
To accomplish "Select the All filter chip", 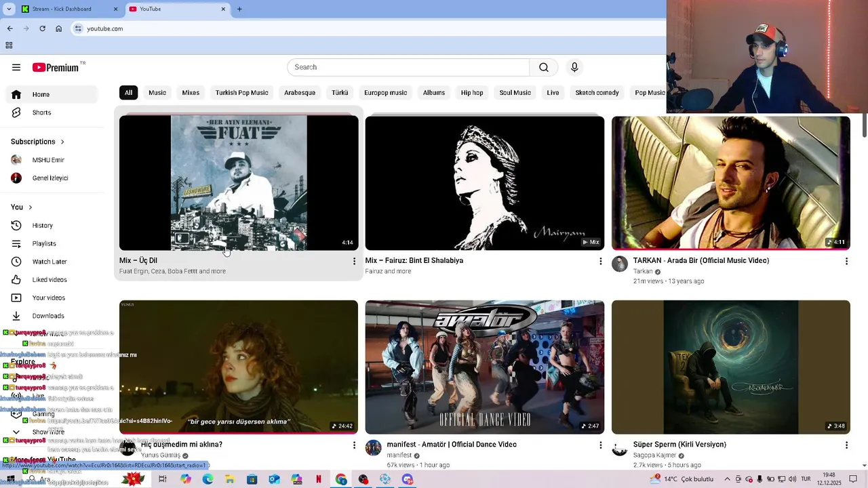I will (128, 92).
